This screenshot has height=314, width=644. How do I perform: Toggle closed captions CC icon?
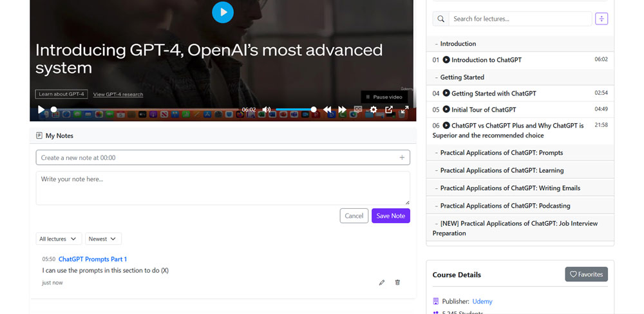358,110
